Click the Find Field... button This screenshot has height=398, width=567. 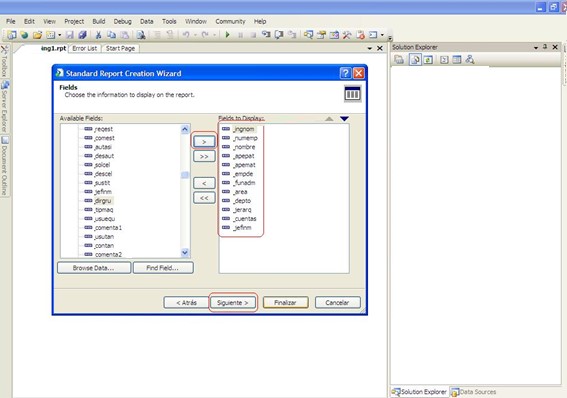(163, 268)
